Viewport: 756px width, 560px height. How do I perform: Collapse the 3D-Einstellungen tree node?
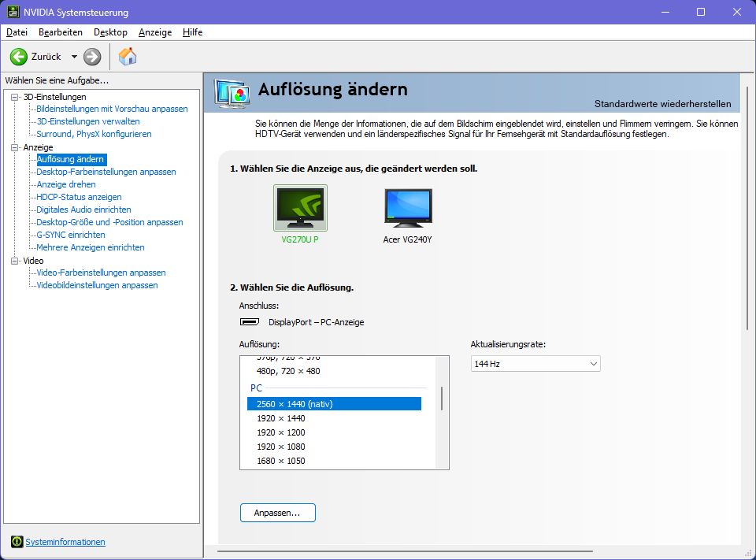(x=14, y=97)
